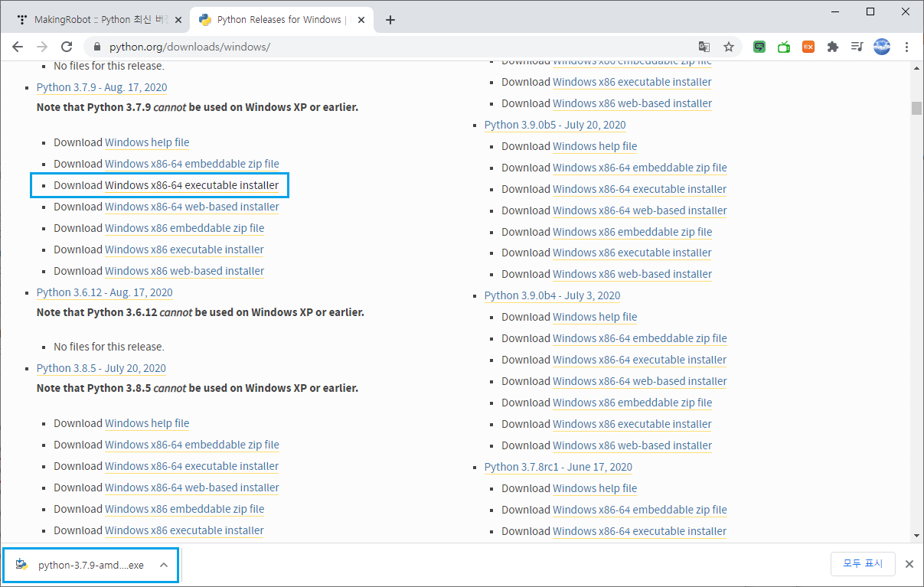The image size is (924, 587).
Task: Click the 모두 표시 button
Action: [x=863, y=564]
